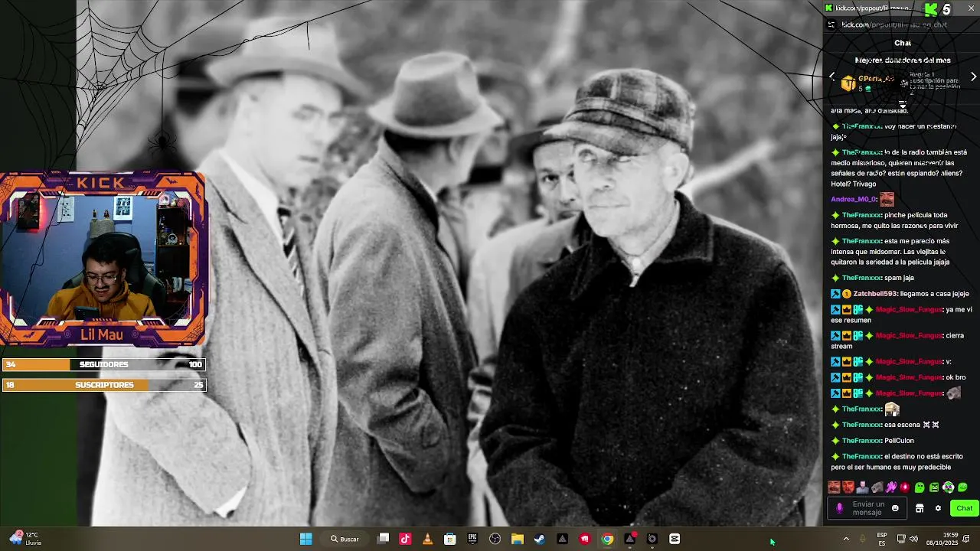980x551 pixels.
Task: Click username Zatchbell593 in chat
Action: point(875,294)
